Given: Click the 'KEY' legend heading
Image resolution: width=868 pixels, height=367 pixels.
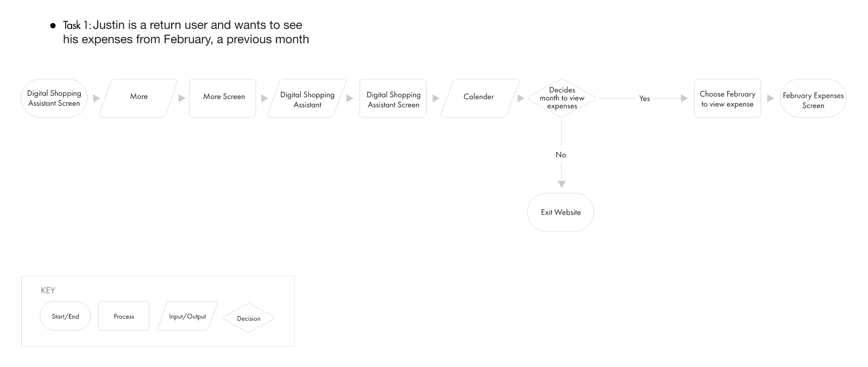Looking at the screenshot, I should pyautogui.click(x=48, y=290).
